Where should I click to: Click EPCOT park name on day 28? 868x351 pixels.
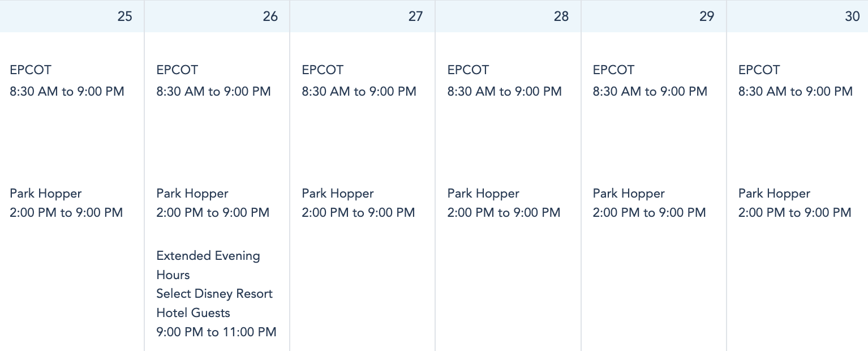[468, 70]
